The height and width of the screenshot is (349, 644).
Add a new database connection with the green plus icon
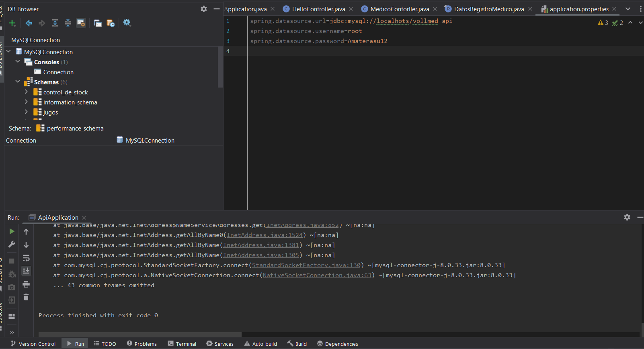12,23
